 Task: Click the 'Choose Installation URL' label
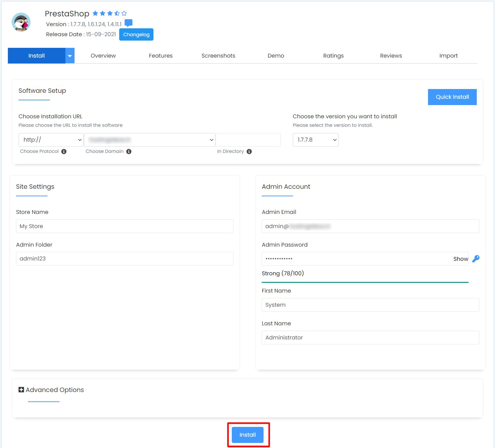pyautogui.click(x=50, y=116)
